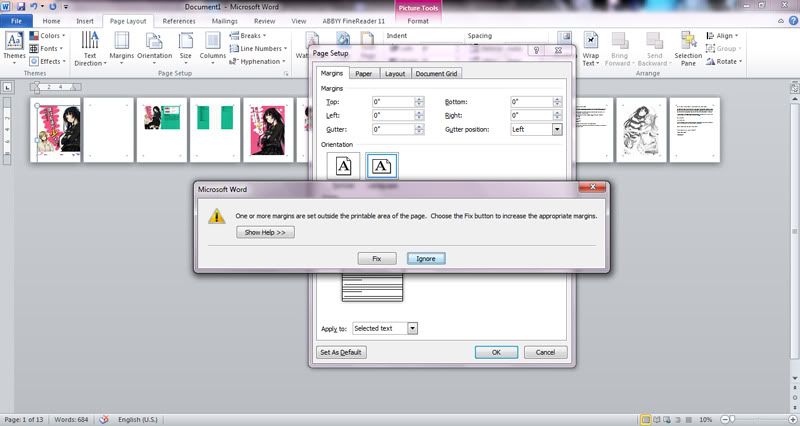Switch to the Home tab
The width and height of the screenshot is (800, 426).
pyautogui.click(x=52, y=21)
